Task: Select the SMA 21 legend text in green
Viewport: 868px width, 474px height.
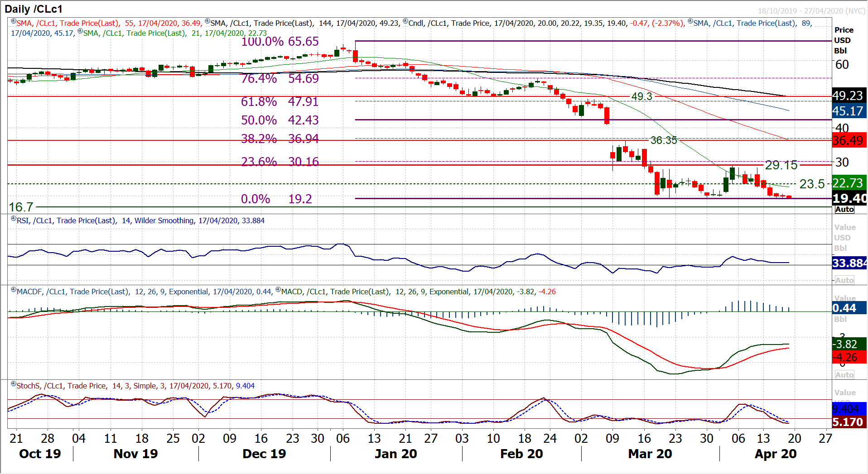Action: click(175, 33)
